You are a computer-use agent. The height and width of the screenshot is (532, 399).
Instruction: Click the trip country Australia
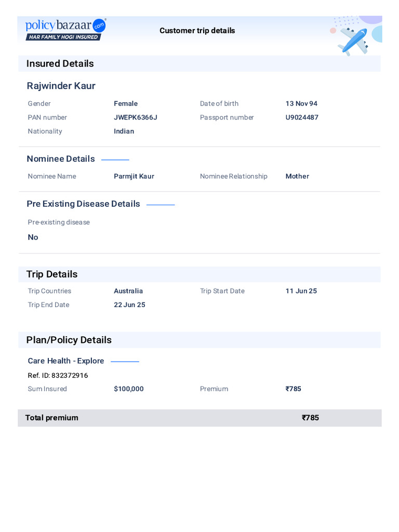pyautogui.click(x=128, y=291)
